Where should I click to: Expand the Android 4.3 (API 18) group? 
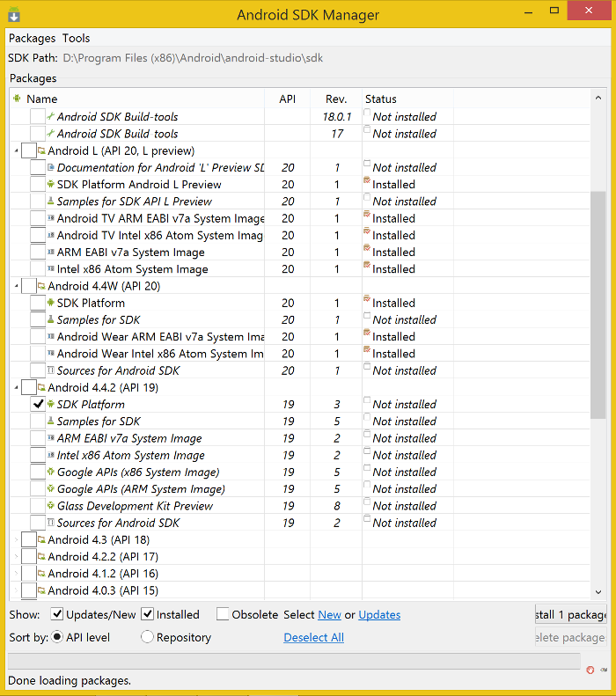point(17,539)
